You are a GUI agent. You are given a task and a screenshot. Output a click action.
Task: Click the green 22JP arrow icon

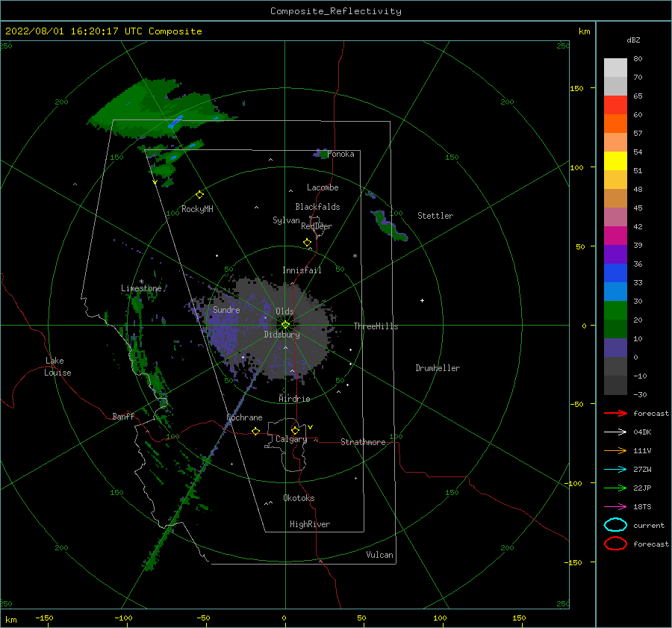click(x=615, y=488)
